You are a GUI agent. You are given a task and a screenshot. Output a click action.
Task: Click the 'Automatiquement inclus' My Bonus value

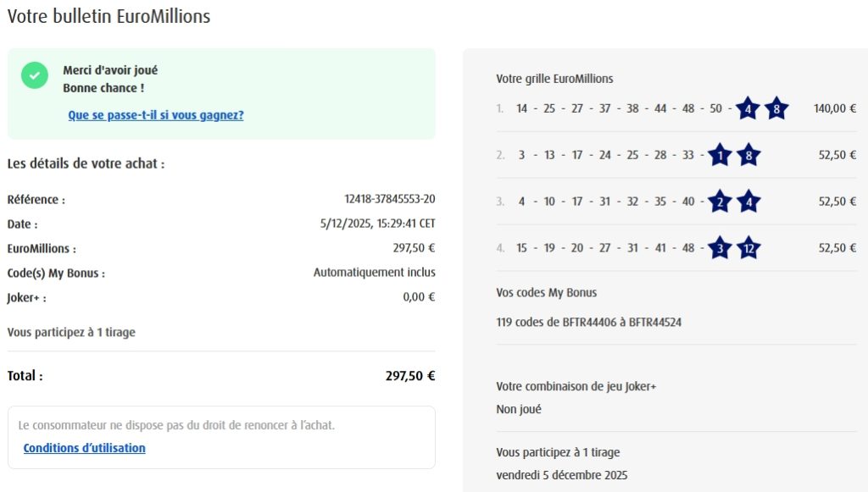tap(375, 273)
